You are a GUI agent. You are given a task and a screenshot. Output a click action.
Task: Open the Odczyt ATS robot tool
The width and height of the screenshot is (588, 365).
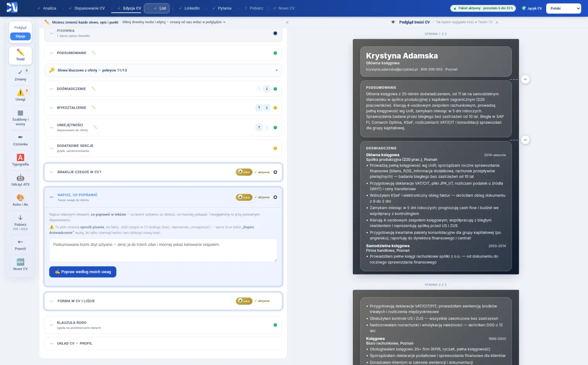tap(21, 180)
